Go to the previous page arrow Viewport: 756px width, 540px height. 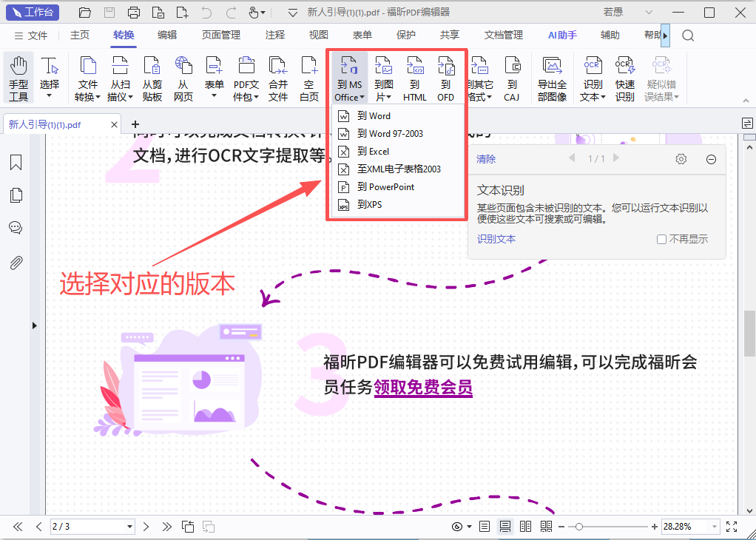coord(39,527)
